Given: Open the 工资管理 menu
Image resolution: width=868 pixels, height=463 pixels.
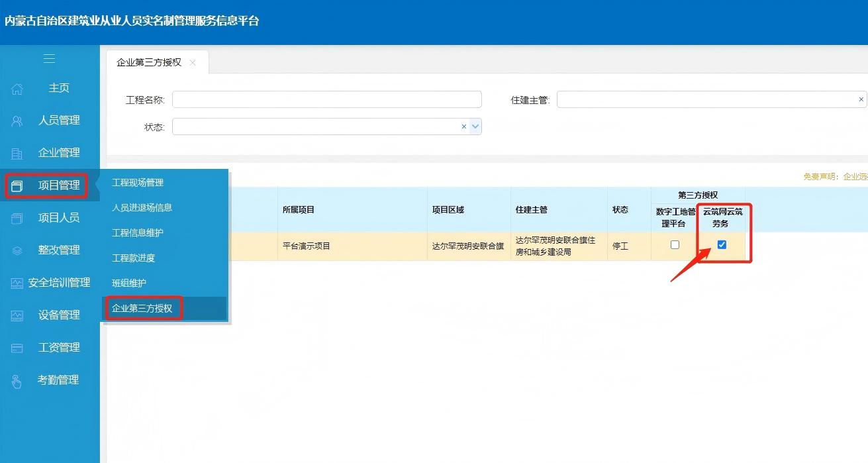Looking at the screenshot, I should click(x=59, y=348).
